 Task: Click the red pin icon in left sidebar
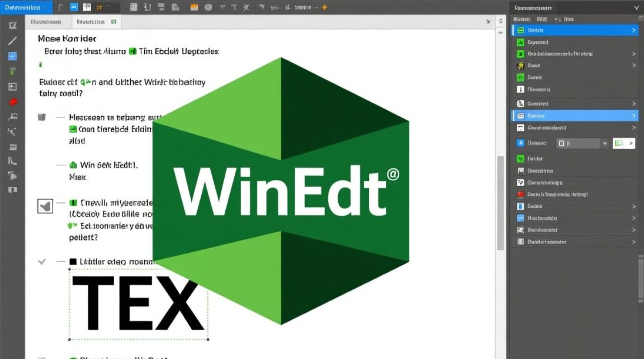coord(12,101)
